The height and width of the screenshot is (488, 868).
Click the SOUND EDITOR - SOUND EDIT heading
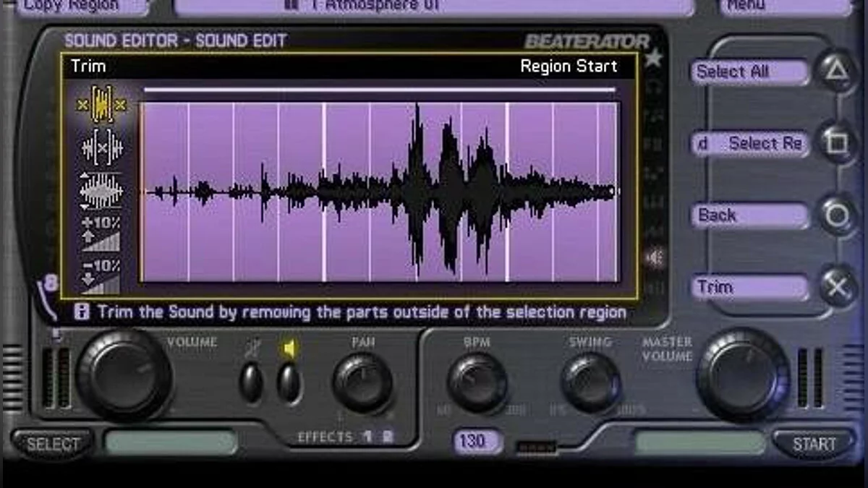[x=176, y=40]
